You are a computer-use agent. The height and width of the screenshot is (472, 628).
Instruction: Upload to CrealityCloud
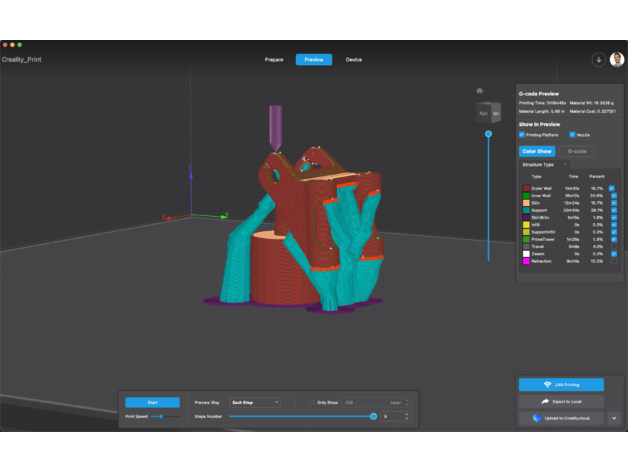pos(560,419)
